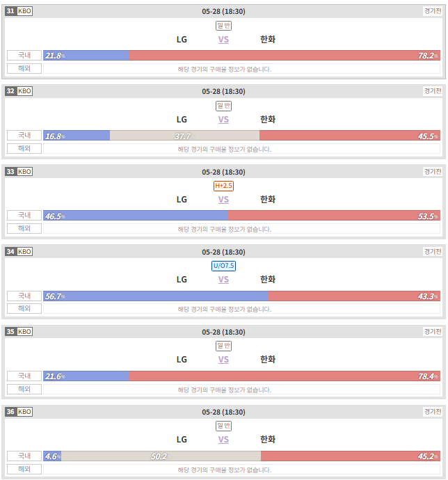
Task: Click the 50.2% draw segment in match 36
Action: 161,456
